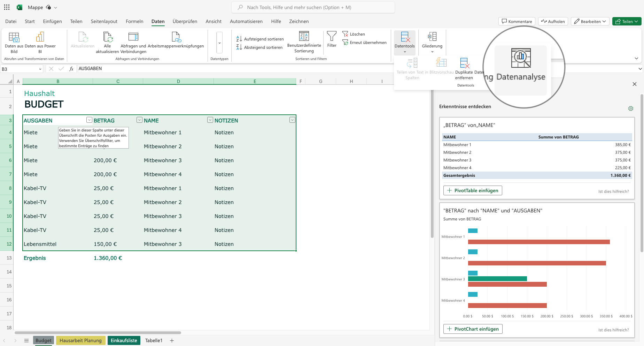Sort descending with Absteigend sortieren
This screenshot has width=644, height=346.
pos(259,47)
